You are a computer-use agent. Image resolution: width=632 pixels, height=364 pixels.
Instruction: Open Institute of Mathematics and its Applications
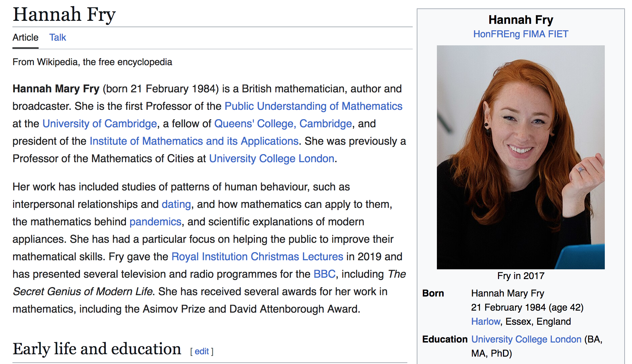tap(194, 141)
